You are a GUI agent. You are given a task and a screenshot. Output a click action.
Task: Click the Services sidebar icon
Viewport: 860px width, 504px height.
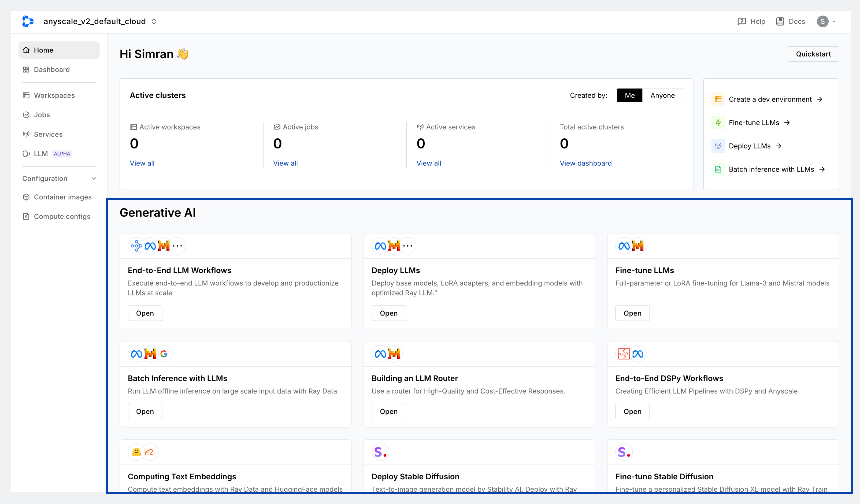pos(26,134)
